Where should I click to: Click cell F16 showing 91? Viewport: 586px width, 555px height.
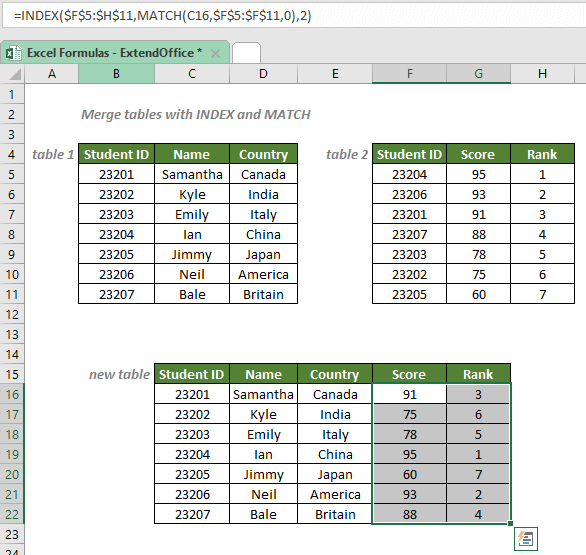409,394
